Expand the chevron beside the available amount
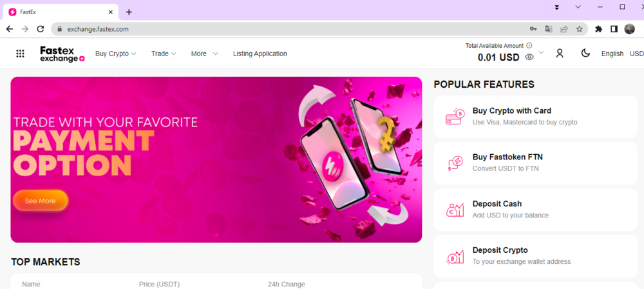644x289 pixels. pyautogui.click(x=541, y=52)
